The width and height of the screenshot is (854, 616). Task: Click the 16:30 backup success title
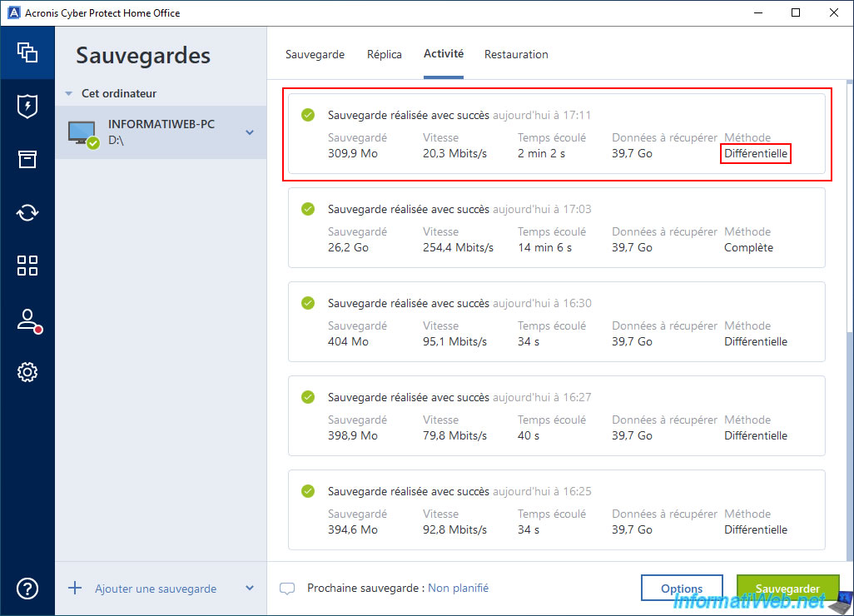tap(409, 303)
